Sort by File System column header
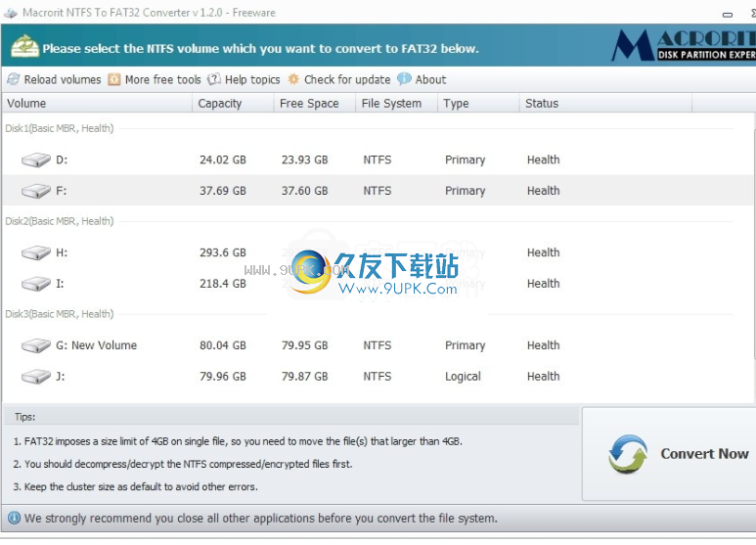Viewport: 756px width, 545px height. (397, 103)
